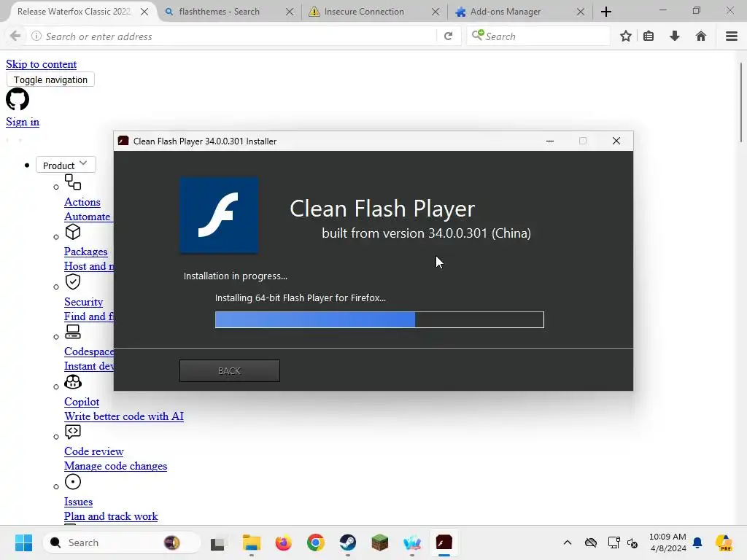Open Steam from the taskbar
This screenshot has width=747, height=560.
(348, 542)
